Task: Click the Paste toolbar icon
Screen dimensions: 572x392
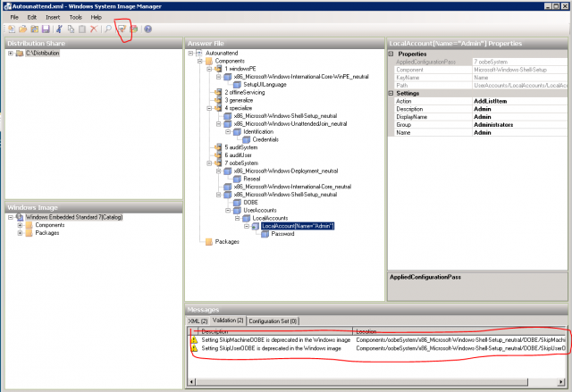Action: pos(82,29)
